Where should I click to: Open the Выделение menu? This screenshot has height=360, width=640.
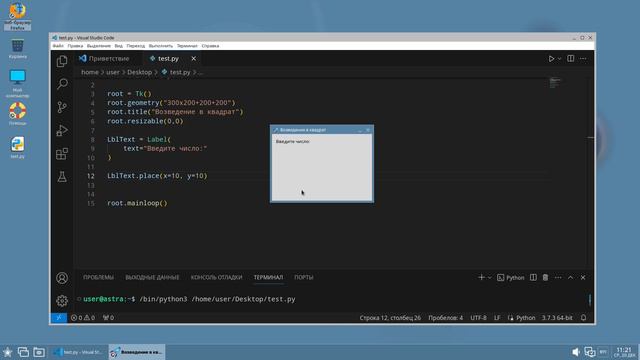click(x=99, y=46)
